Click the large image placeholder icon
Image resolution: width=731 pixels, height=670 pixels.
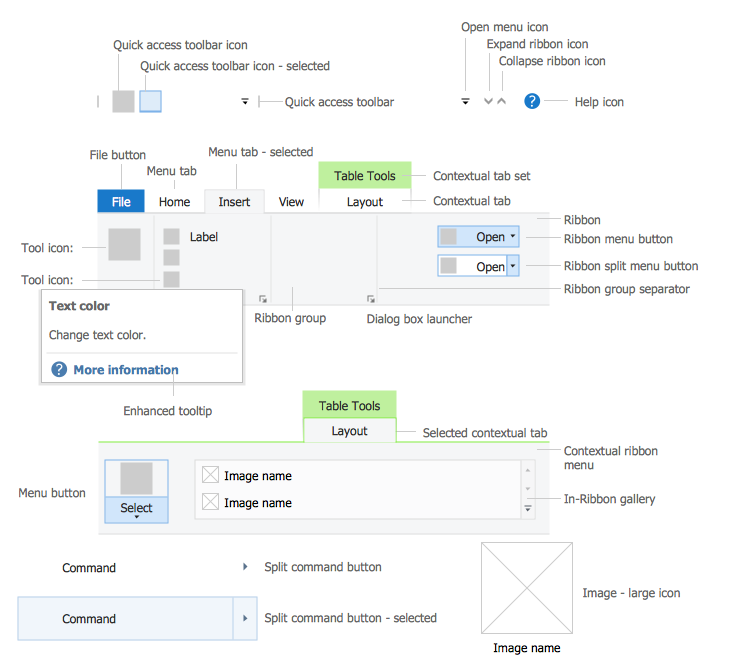(527, 588)
